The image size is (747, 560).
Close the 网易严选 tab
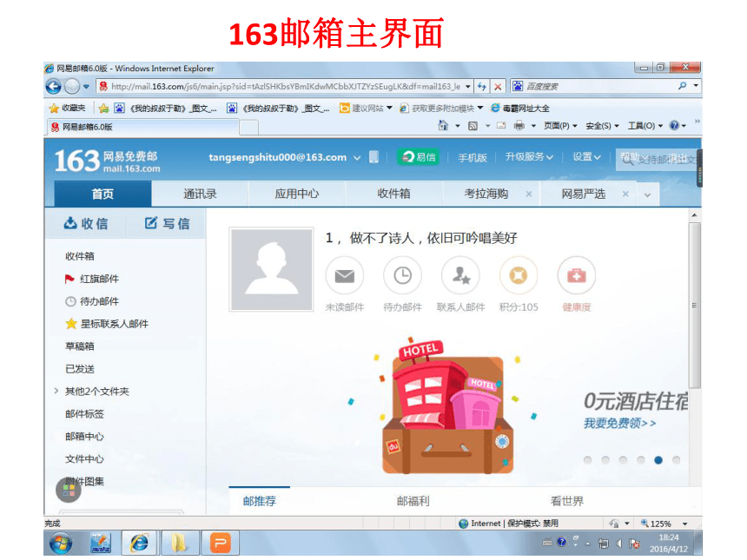click(625, 194)
